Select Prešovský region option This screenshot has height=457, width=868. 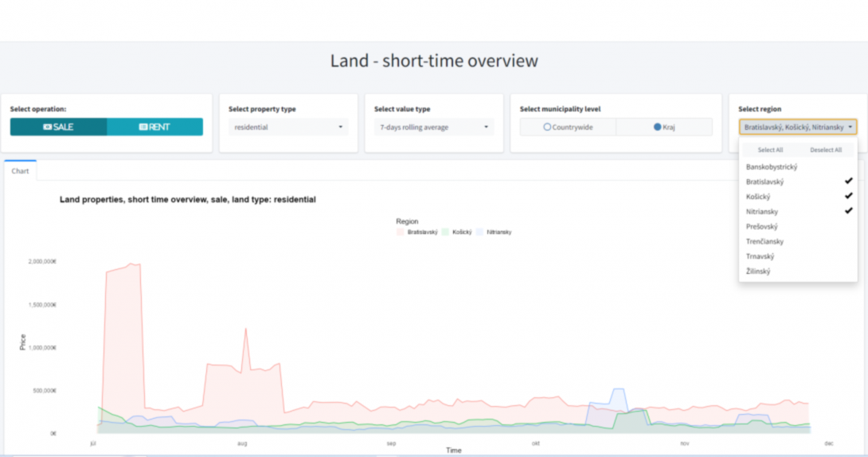pyautogui.click(x=798, y=226)
